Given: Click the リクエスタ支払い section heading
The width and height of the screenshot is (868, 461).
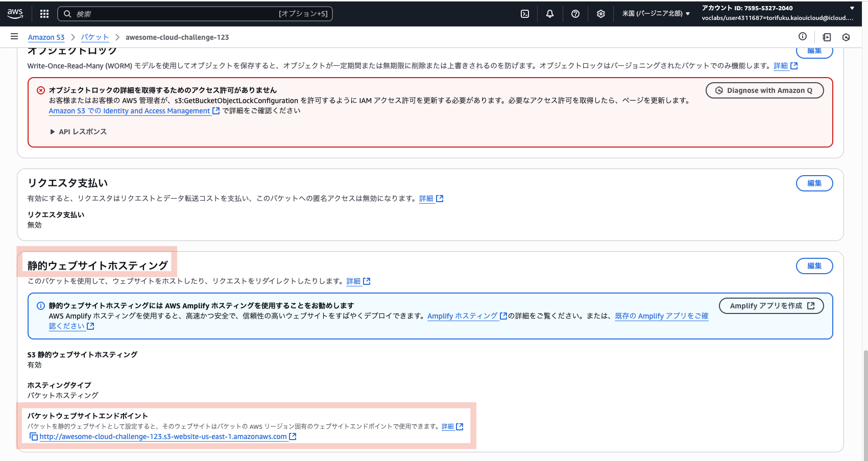Looking at the screenshot, I should click(x=67, y=183).
